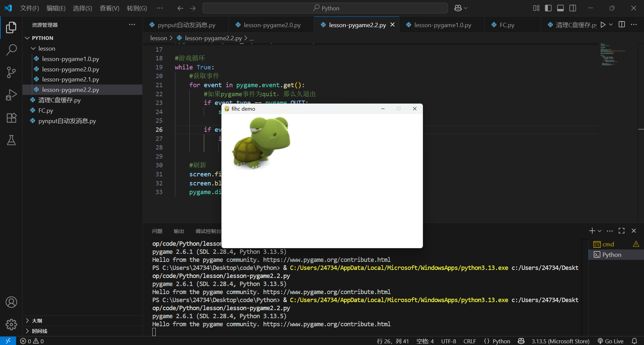
Task: Open new terminal profile dropdown
Action: click(x=599, y=231)
